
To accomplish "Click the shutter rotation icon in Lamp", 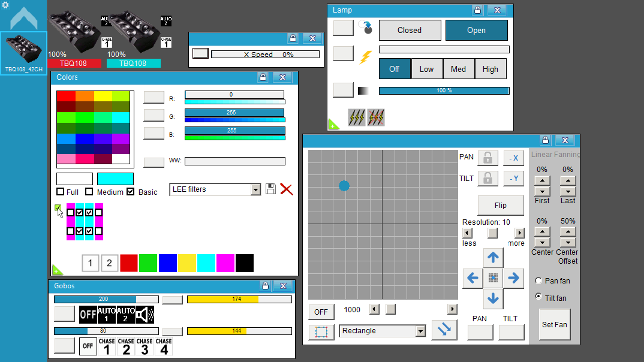I will 366,28.
